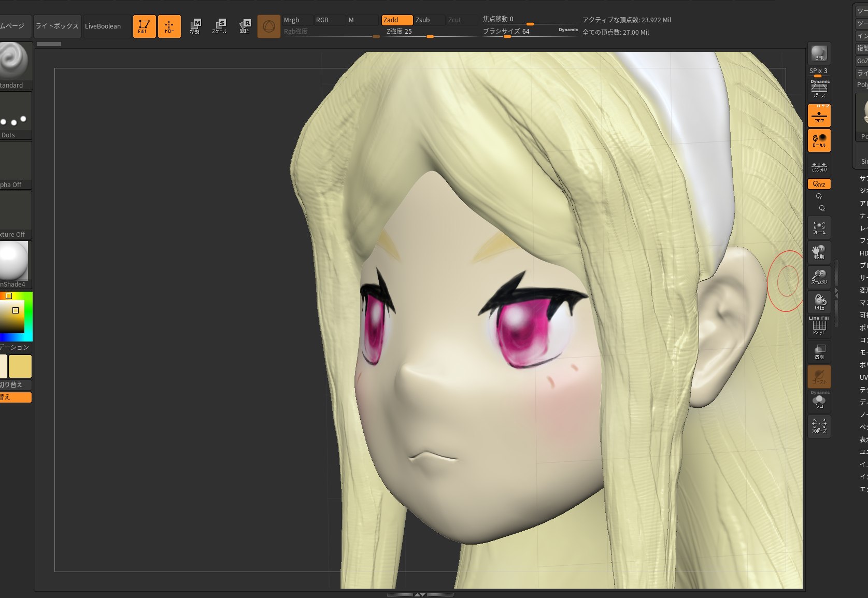This screenshot has height=598, width=868.
Task: Activate Xpose (Xポーズ) exploded view
Action: [x=819, y=426]
